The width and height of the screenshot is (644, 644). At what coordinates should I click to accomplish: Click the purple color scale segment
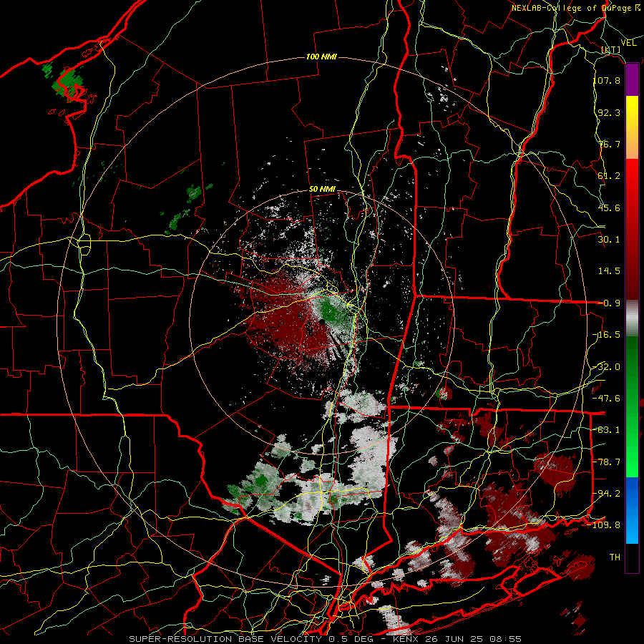click(632, 80)
